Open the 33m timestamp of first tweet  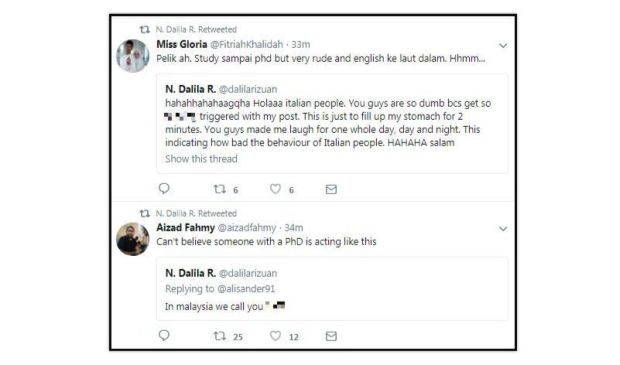click(x=301, y=44)
